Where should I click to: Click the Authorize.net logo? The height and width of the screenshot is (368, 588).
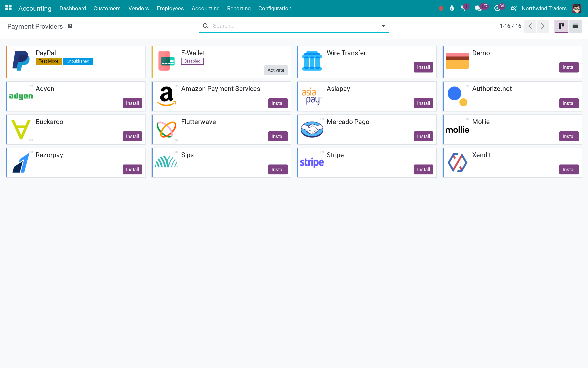[457, 96]
